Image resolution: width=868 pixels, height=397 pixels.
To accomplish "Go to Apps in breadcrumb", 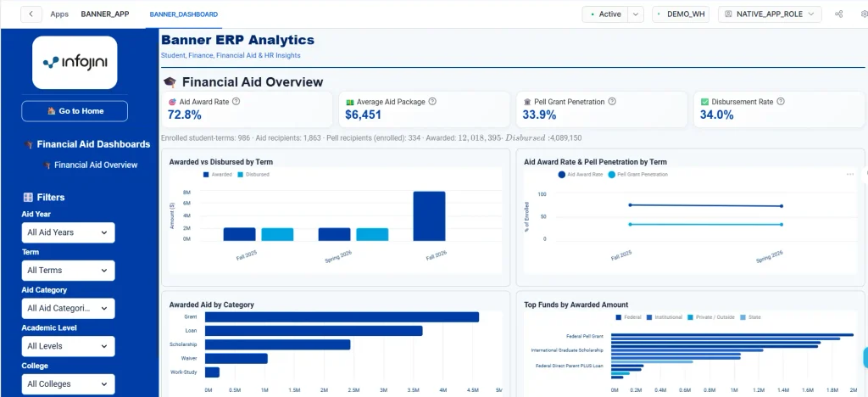I will click(59, 14).
